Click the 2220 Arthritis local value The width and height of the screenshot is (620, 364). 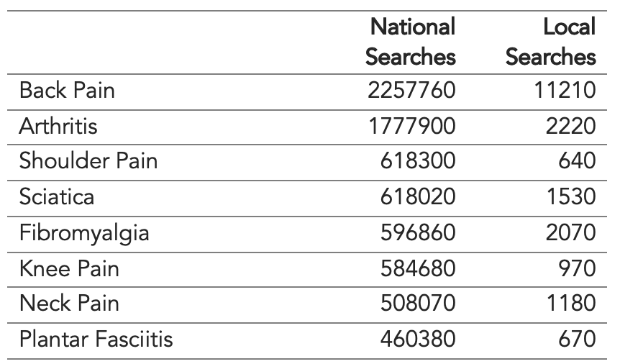pos(570,126)
